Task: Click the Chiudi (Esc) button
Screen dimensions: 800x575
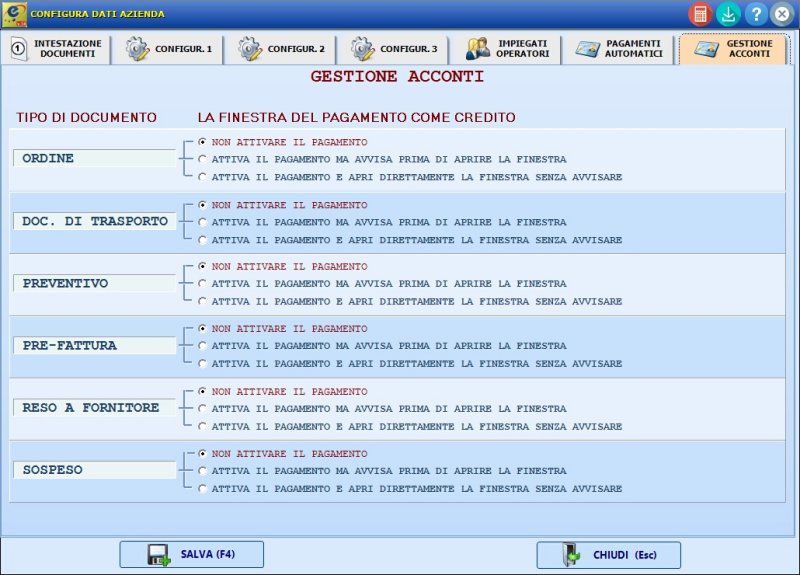Action: point(609,555)
